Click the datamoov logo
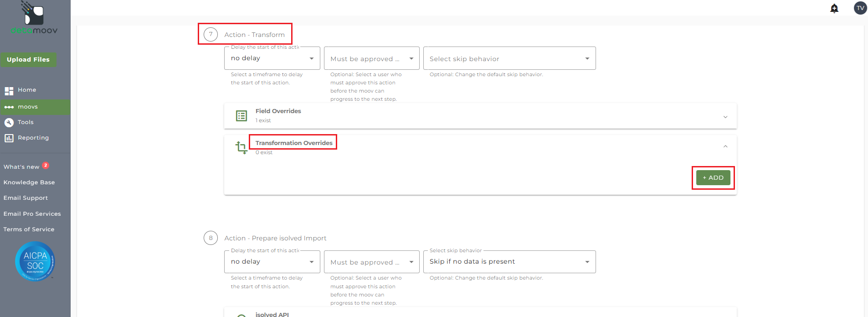Viewport: 868px width, 317px height. [34, 18]
